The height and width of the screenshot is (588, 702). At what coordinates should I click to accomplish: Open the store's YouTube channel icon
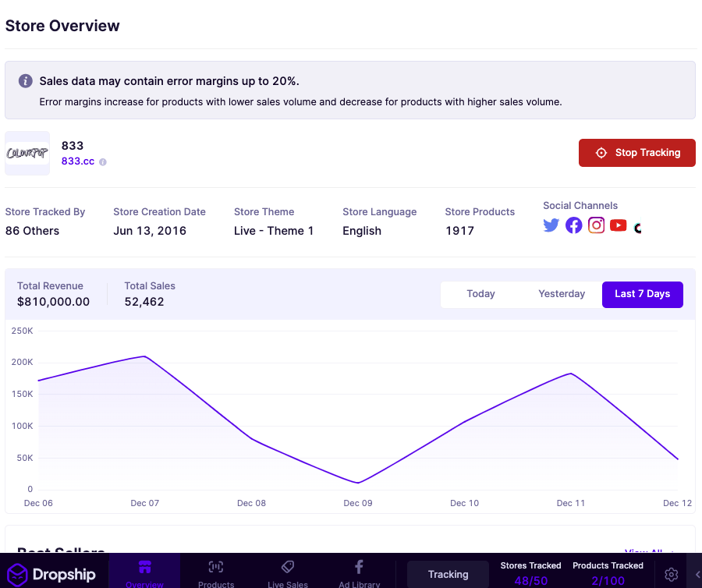coord(619,225)
